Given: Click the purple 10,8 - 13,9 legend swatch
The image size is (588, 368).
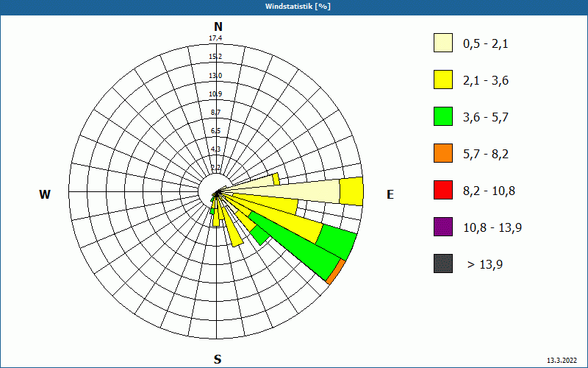Looking at the screenshot, I should tap(443, 227).
